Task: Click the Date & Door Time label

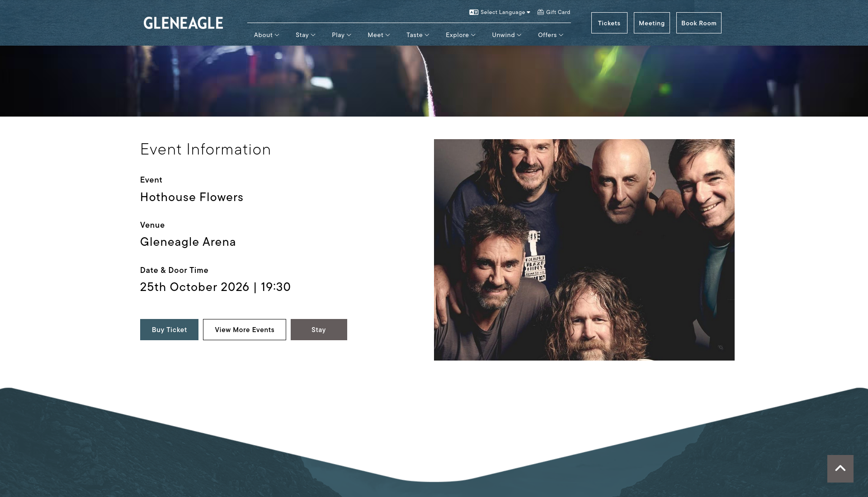Action: (174, 270)
